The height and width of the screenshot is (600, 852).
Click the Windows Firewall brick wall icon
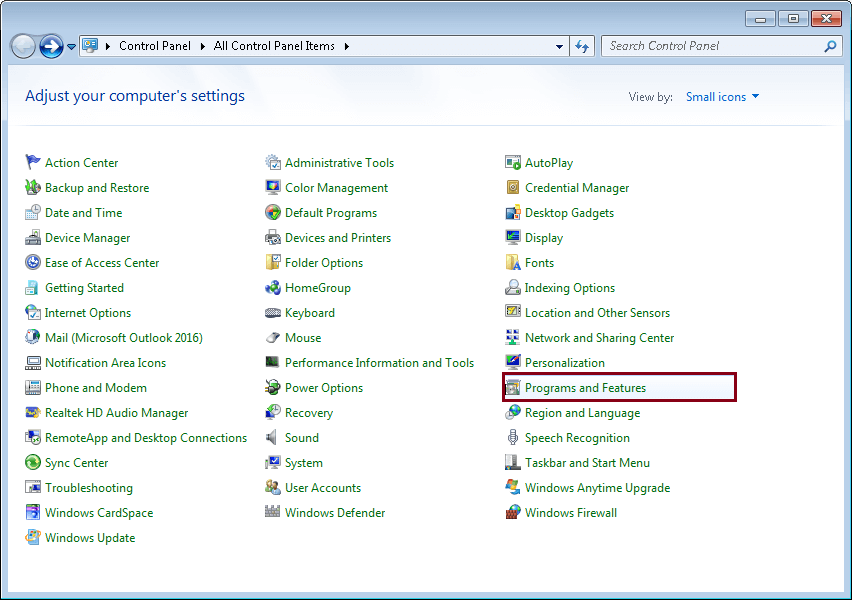coord(513,512)
